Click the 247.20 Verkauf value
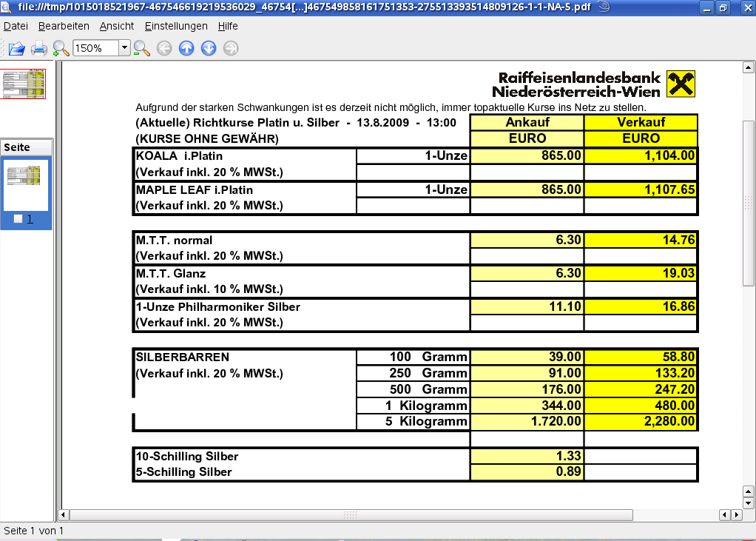The height and width of the screenshot is (541, 756). pos(675,389)
